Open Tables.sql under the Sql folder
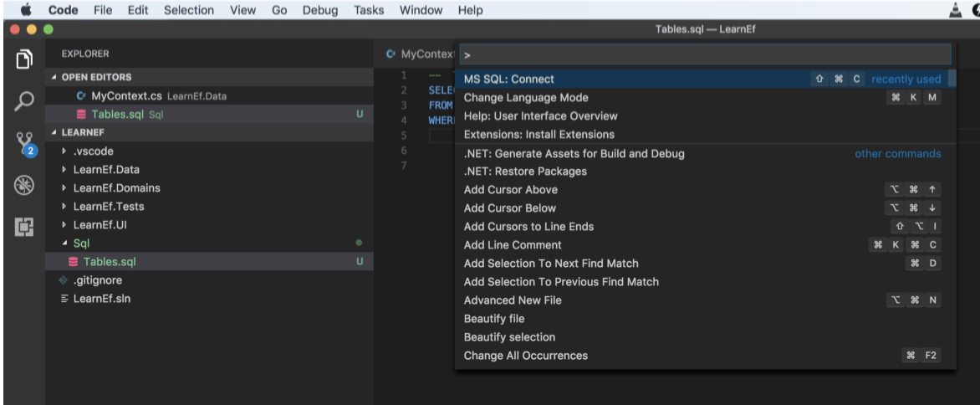Screen dimensions: 980x405 (x=209, y=262)
